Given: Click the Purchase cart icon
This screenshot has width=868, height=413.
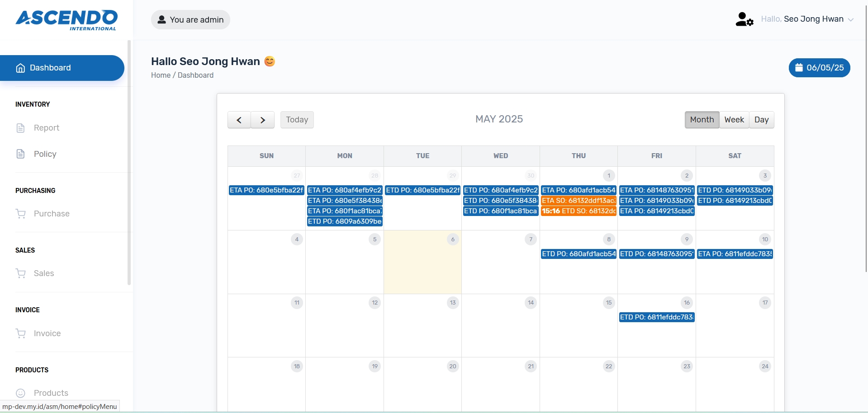Looking at the screenshot, I should 21,214.
